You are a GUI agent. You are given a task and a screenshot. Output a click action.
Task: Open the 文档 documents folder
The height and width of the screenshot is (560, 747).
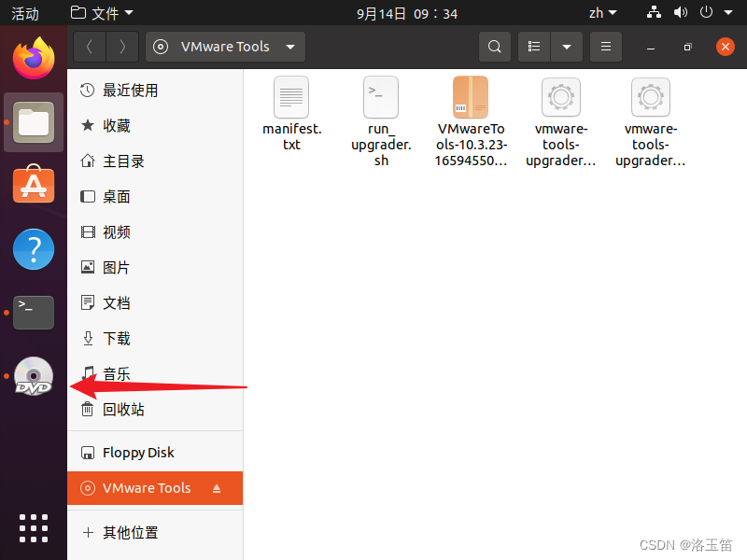coord(155,302)
